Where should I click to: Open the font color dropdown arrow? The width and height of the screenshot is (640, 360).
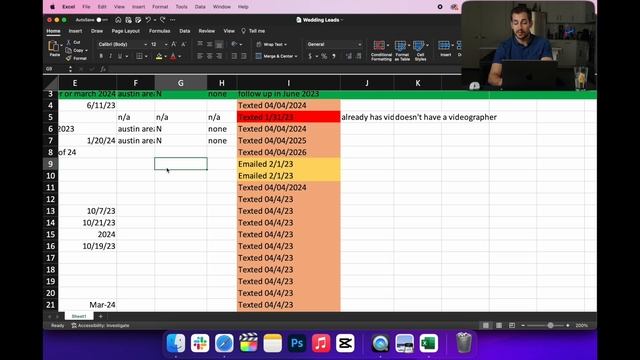coord(180,57)
